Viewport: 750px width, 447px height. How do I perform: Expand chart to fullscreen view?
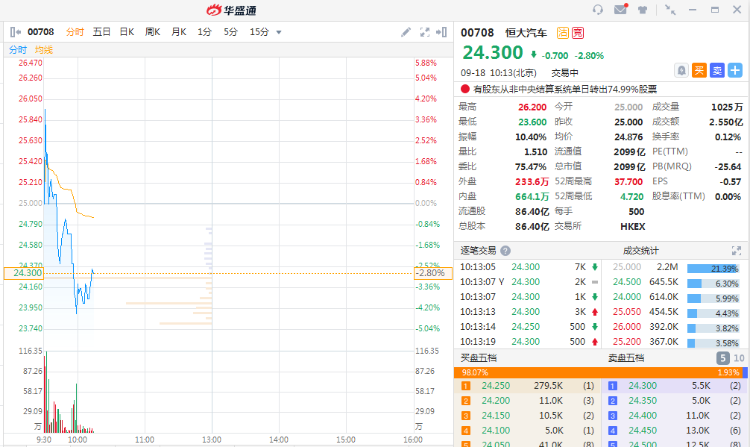coord(426,32)
